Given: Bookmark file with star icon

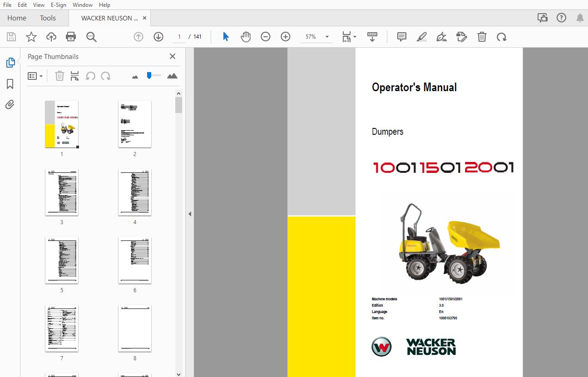Looking at the screenshot, I should pyautogui.click(x=31, y=37).
